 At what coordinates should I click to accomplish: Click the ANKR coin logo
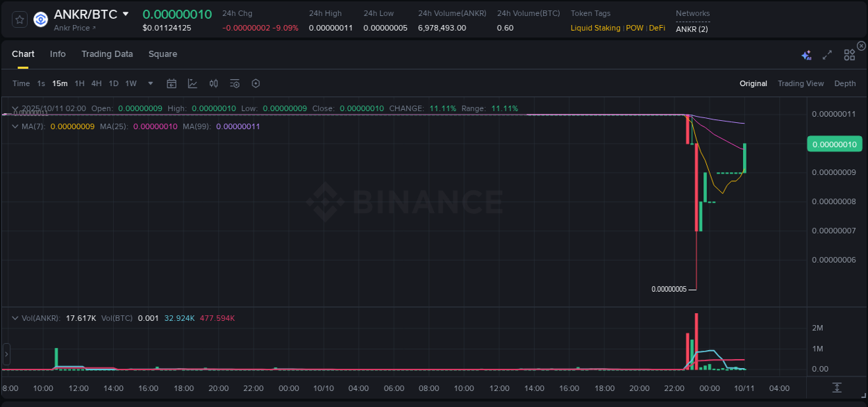coord(40,19)
